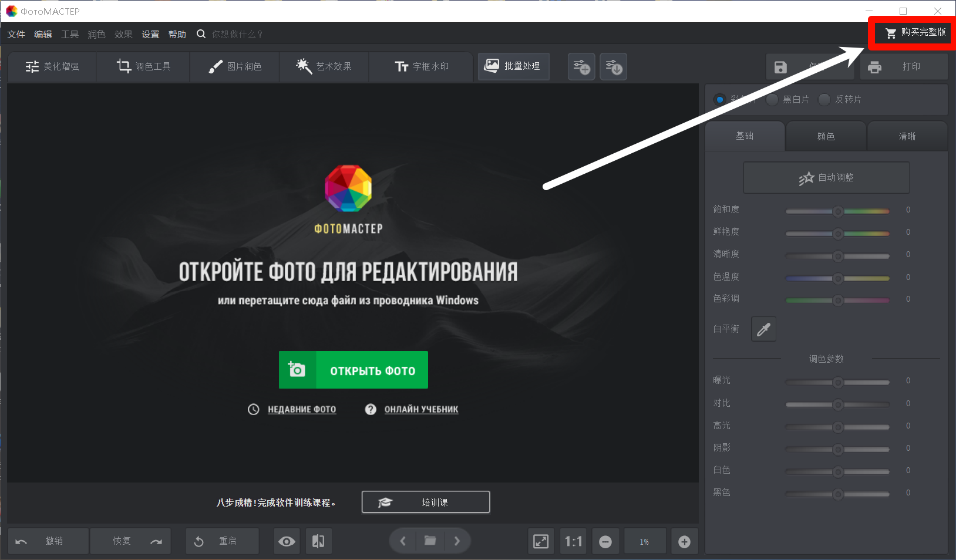The width and height of the screenshot is (956, 560).
Task: Open the 润色 menu
Action: click(96, 34)
